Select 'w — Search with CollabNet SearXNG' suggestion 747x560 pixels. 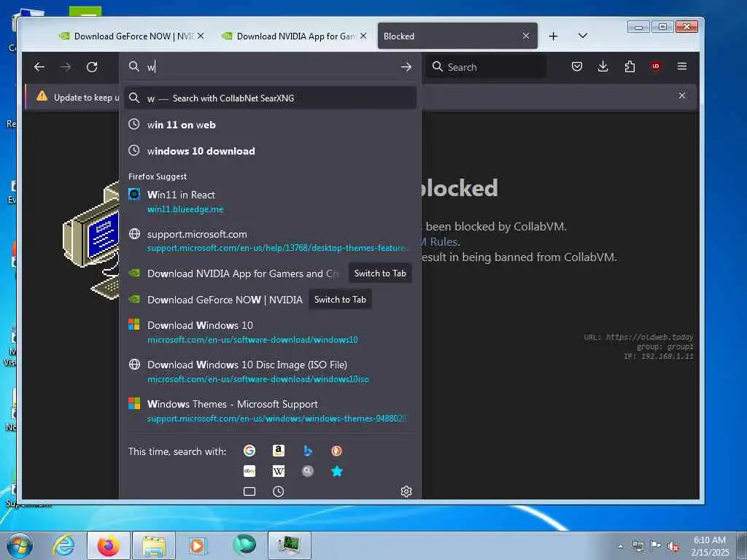[270, 98]
